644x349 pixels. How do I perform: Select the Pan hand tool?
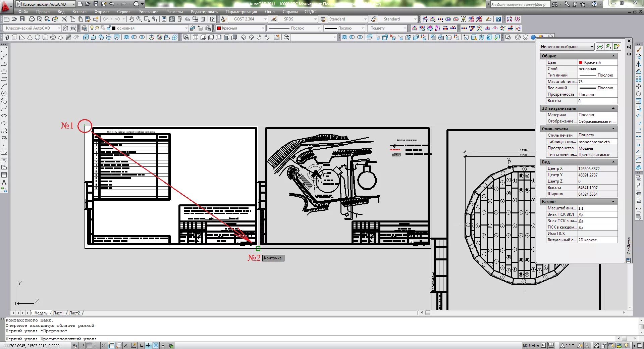[131, 19]
